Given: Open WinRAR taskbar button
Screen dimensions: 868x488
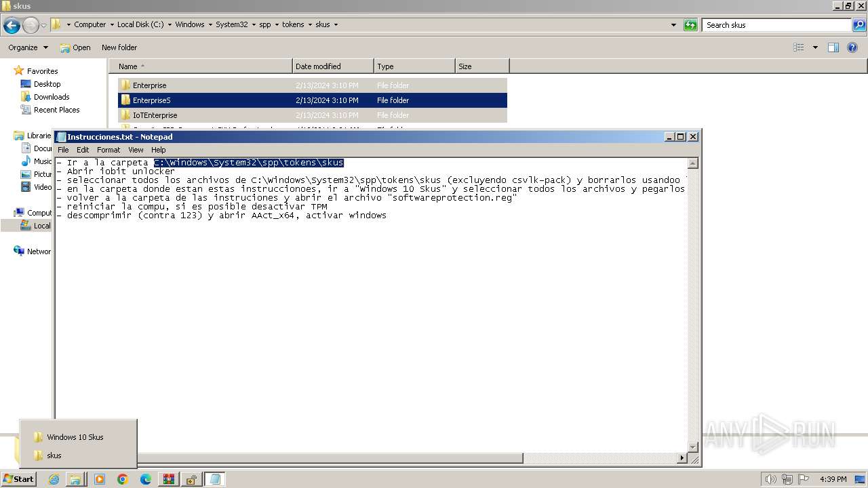Looking at the screenshot, I should (x=168, y=479).
